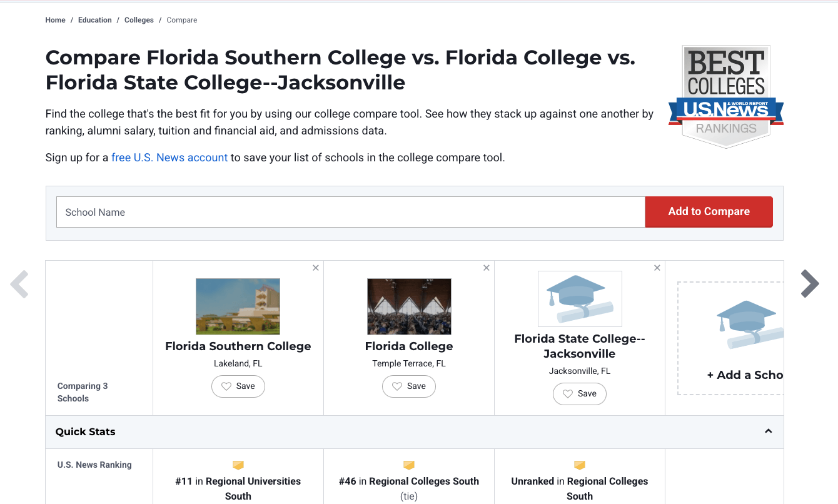The image size is (838, 504).
Task: Save Florida Southern College with heart button
Action: (x=238, y=386)
